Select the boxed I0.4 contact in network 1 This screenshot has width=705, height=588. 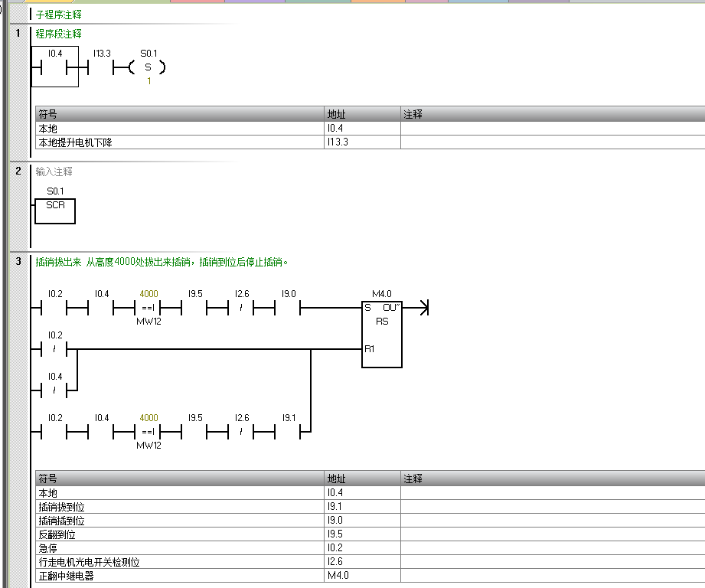coord(55,67)
